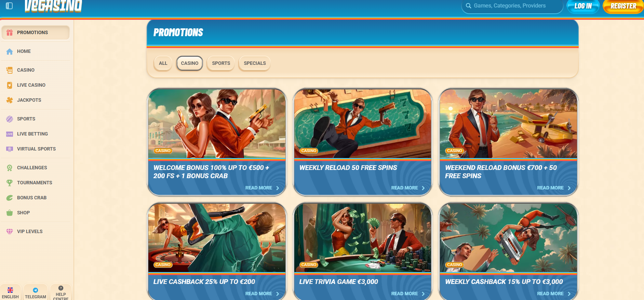Screen dimensions: 644x300
Task: Click Live Cashback 25% up to €200 title
Action: pos(204,282)
